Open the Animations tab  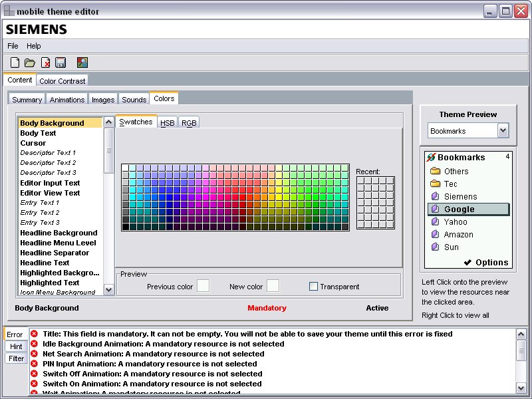[67, 99]
